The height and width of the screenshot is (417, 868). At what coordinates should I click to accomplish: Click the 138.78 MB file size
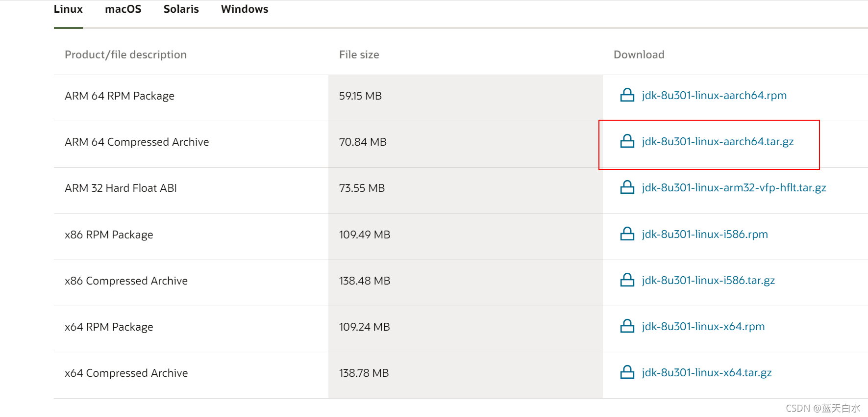(x=364, y=373)
